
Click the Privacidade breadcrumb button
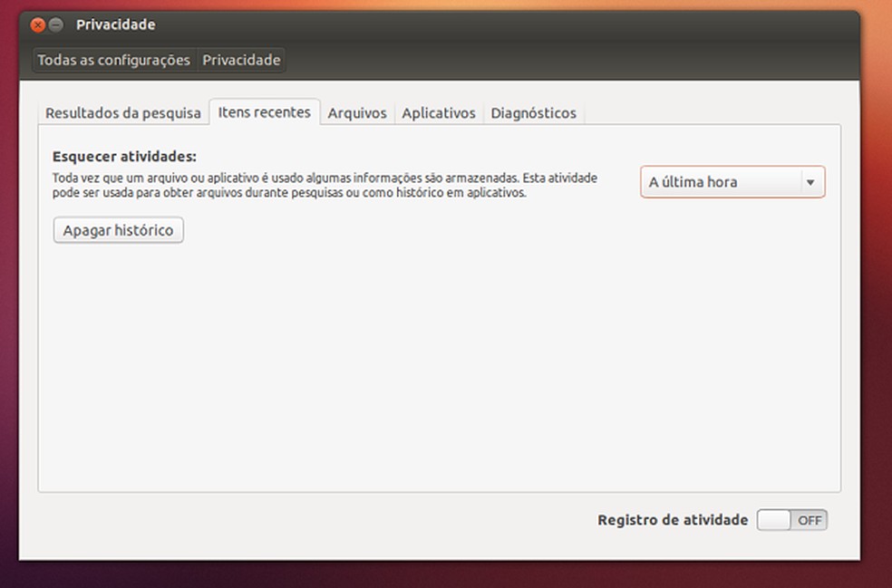(241, 60)
